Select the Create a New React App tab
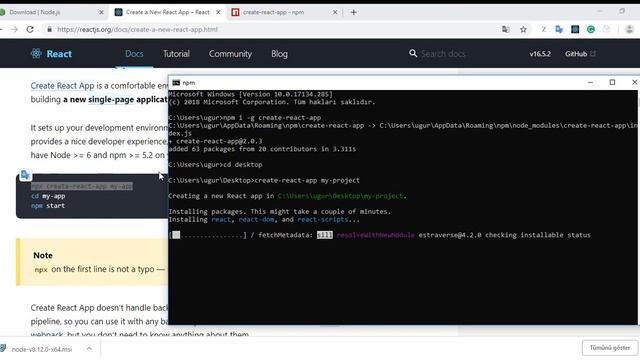 click(x=167, y=12)
